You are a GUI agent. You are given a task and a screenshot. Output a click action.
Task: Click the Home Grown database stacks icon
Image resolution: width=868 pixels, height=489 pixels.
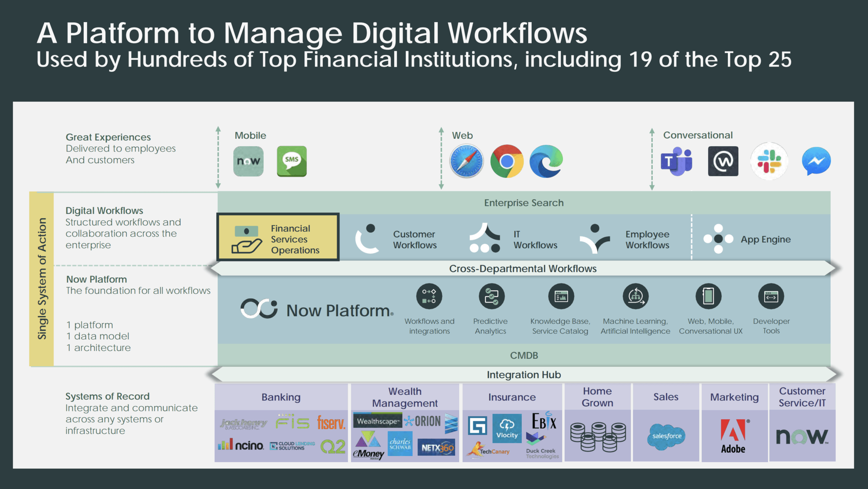pyautogui.click(x=598, y=437)
